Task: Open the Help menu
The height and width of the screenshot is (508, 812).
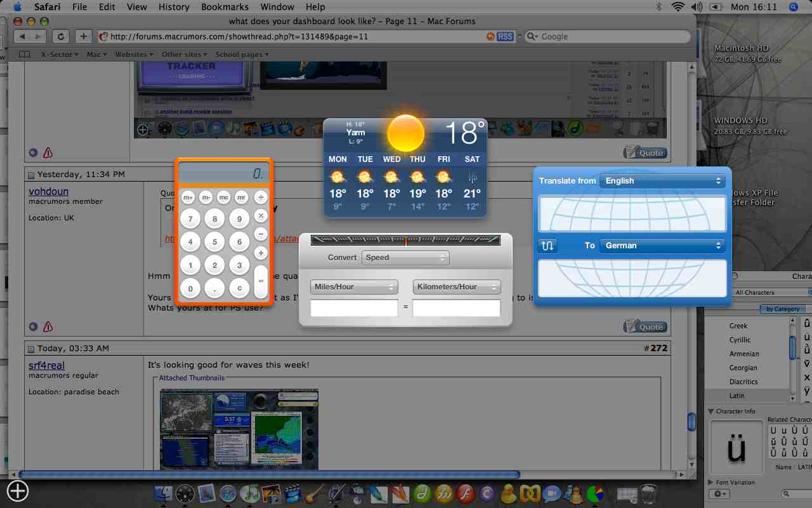Action: coord(315,7)
